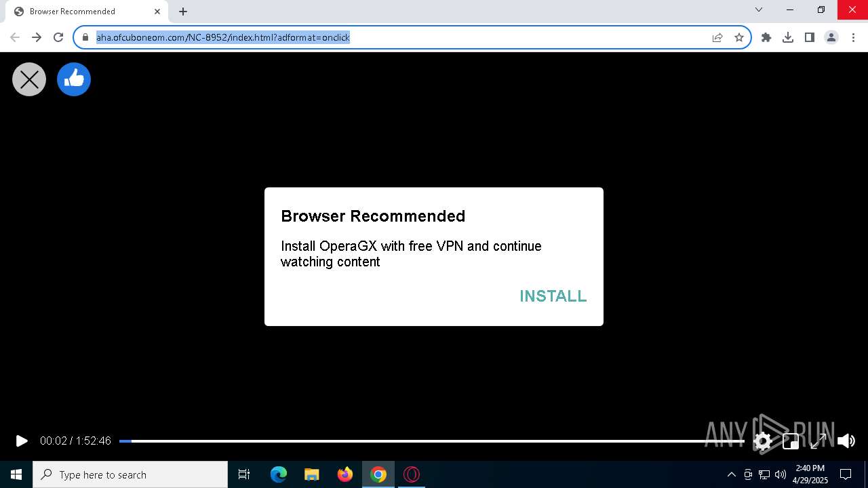The image size is (868, 488).
Task: Seek along the video progress bar
Action: tap(431, 441)
